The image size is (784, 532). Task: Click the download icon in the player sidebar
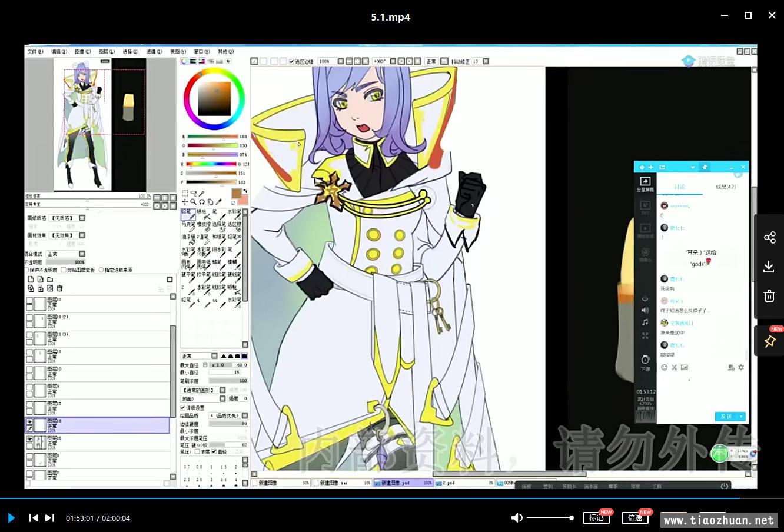click(x=769, y=267)
